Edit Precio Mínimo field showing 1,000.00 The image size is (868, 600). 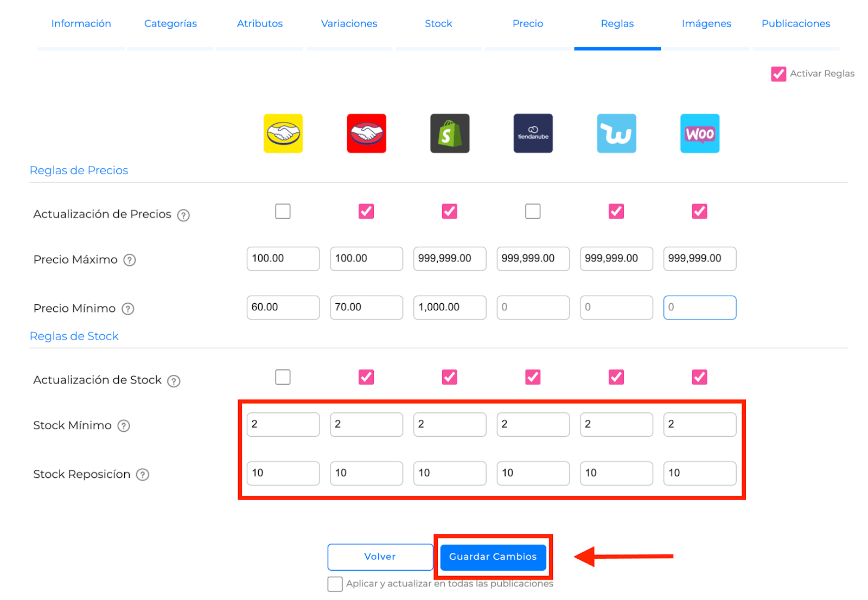(x=450, y=308)
